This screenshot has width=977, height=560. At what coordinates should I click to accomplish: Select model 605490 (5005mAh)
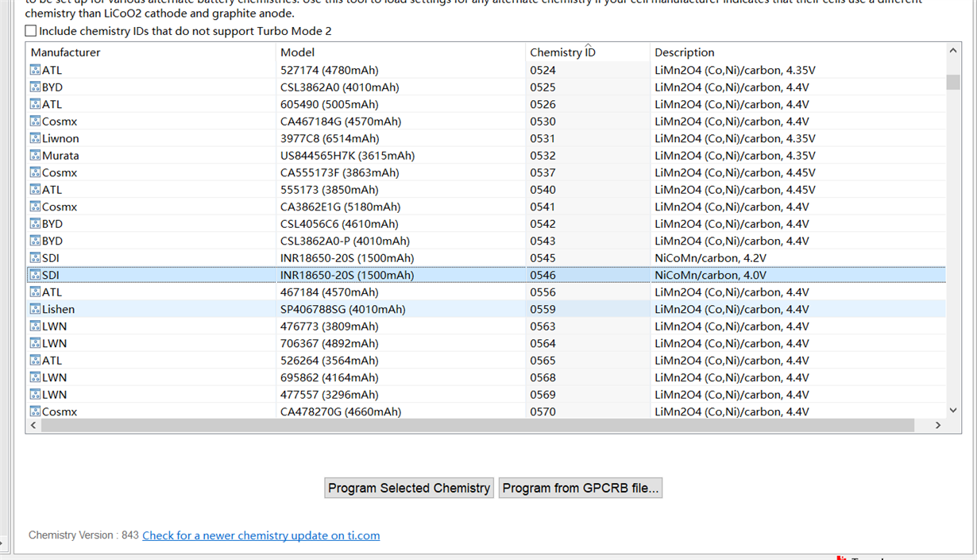click(330, 104)
